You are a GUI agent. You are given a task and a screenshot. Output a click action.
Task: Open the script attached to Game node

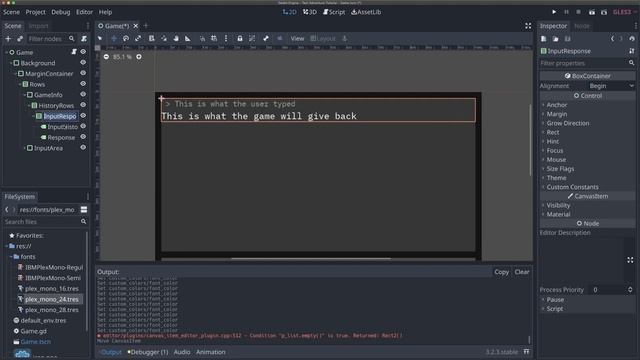74,52
